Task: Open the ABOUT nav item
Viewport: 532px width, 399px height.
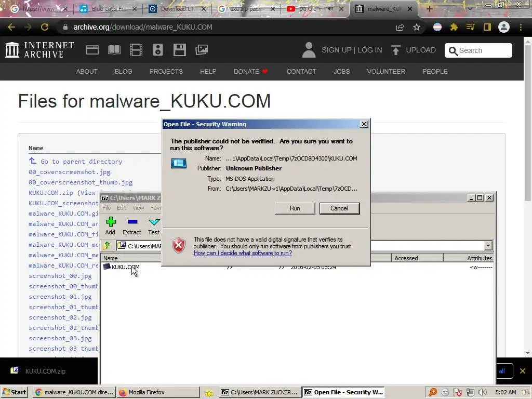Action: pyautogui.click(x=87, y=72)
